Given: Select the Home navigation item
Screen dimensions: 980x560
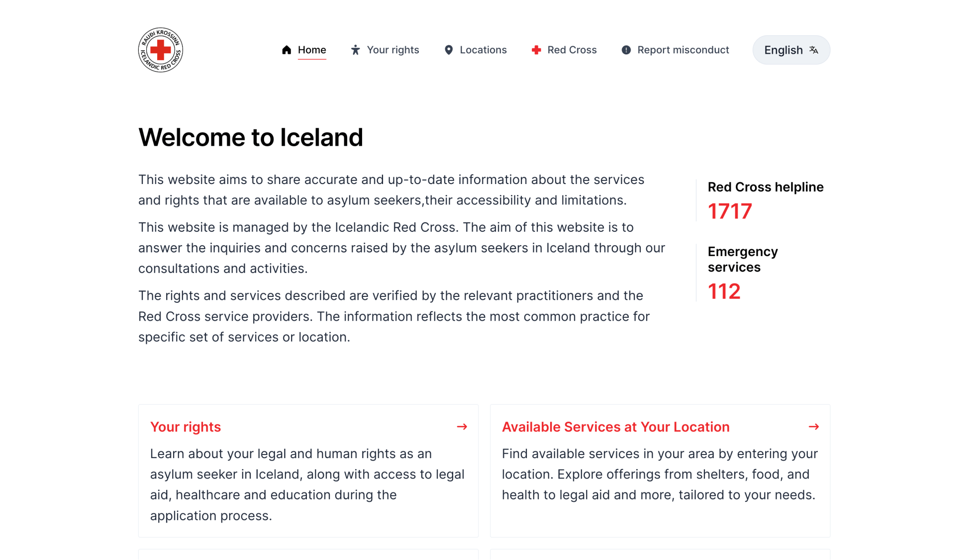Looking at the screenshot, I should click(304, 50).
